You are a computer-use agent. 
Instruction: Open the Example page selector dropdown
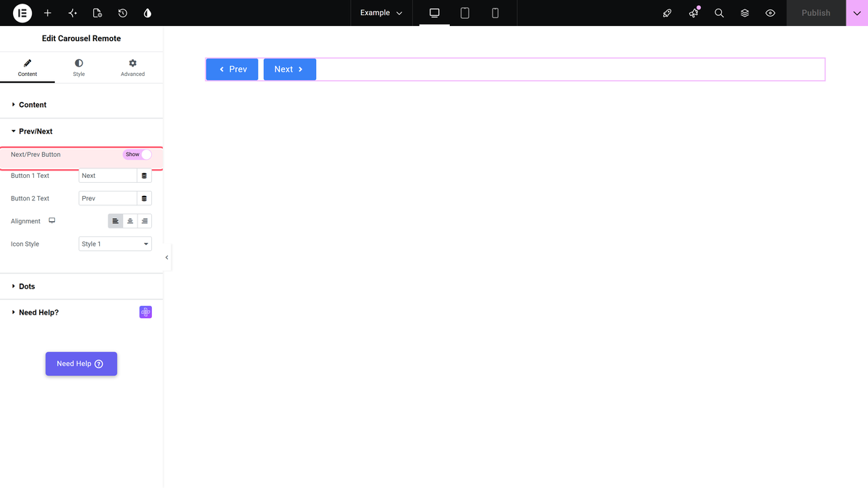(x=381, y=13)
